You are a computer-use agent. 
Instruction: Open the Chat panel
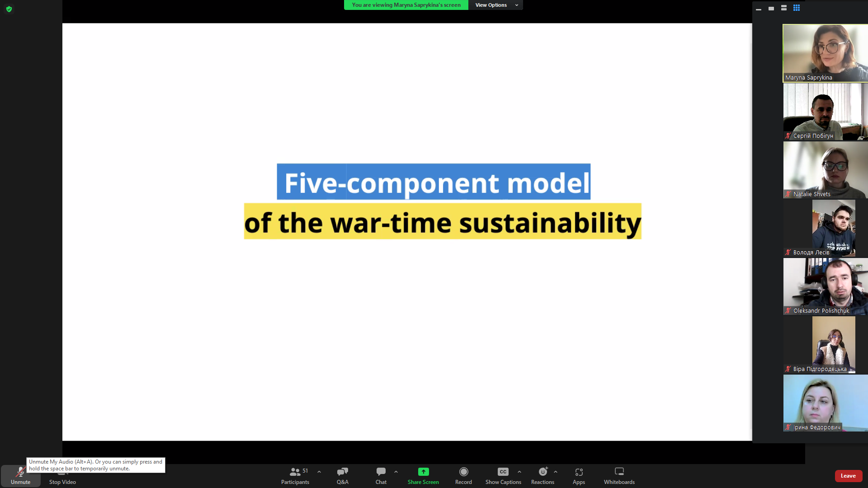point(381,475)
